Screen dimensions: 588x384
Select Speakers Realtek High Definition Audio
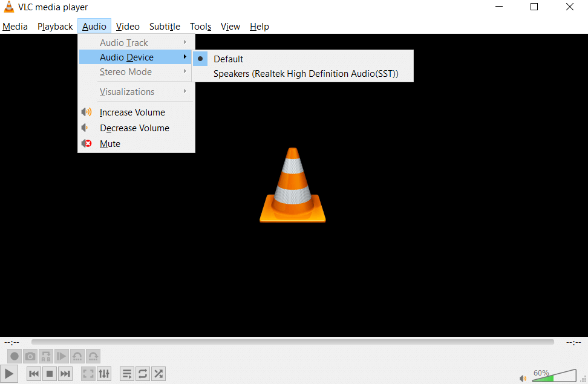(x=305, y=74)
